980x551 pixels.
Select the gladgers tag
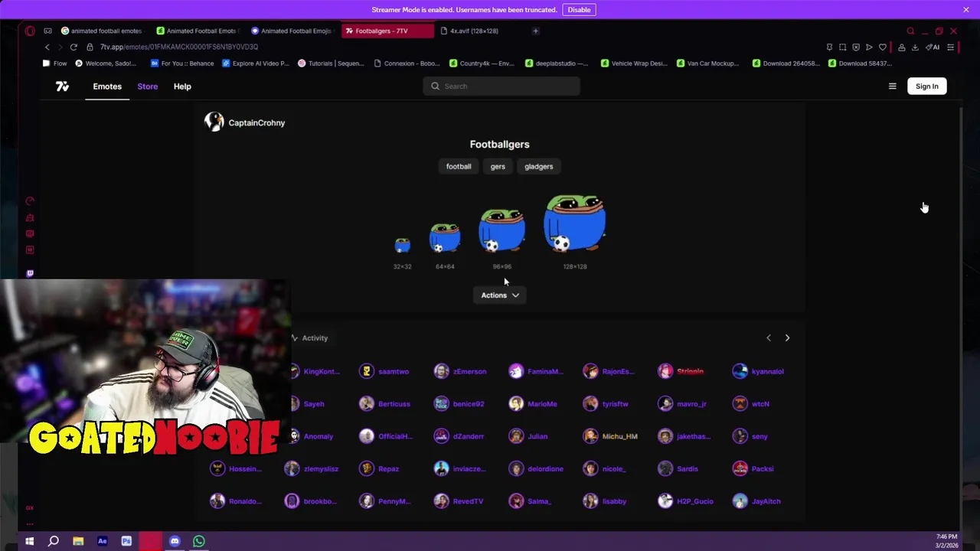pyautogui.click(x=538, y=166)
